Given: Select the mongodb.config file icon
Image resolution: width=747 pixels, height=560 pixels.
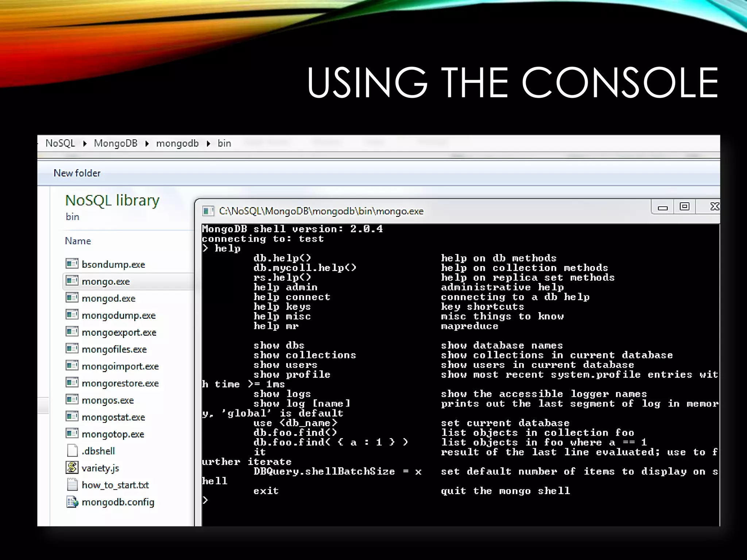Looking at the screenshot, I should tap(72, 502).
